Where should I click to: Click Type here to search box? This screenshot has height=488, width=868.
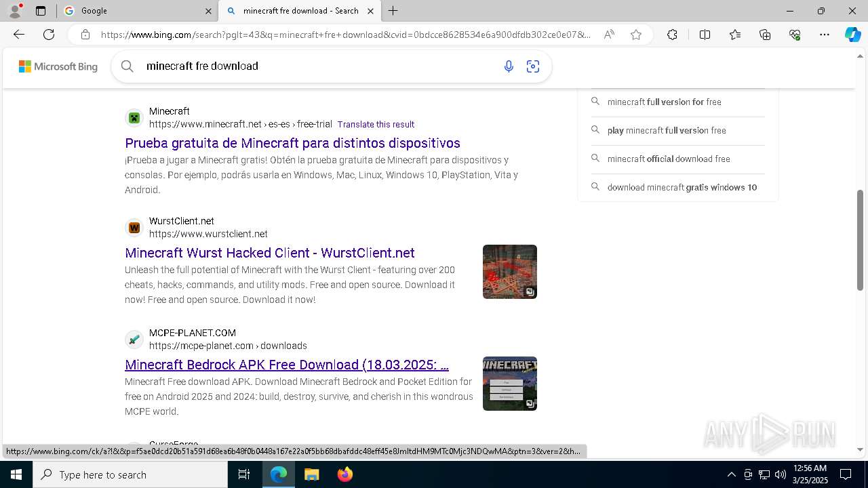pos(130,474)
